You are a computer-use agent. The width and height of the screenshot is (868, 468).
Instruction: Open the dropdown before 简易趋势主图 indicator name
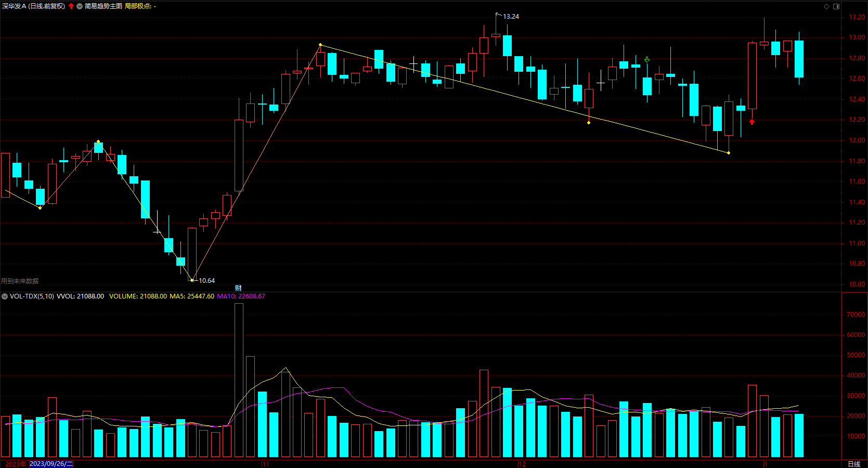(80, 6)
